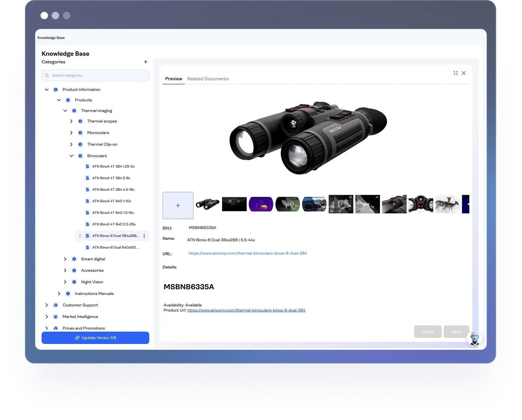This screenshot has height=420, width=522.
Task: Click the Market Intelligence category icon
Action: click(x=56, y=317)
